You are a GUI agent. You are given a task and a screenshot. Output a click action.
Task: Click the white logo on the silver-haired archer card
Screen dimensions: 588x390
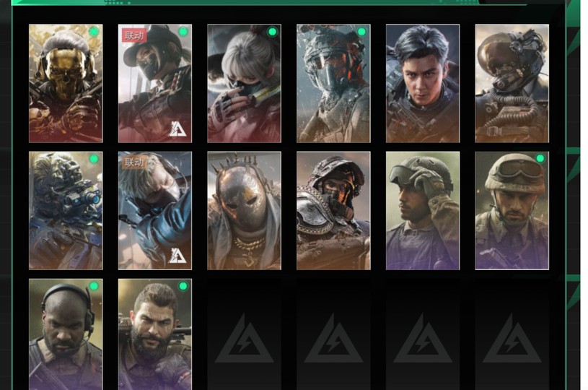pos(177,256)
